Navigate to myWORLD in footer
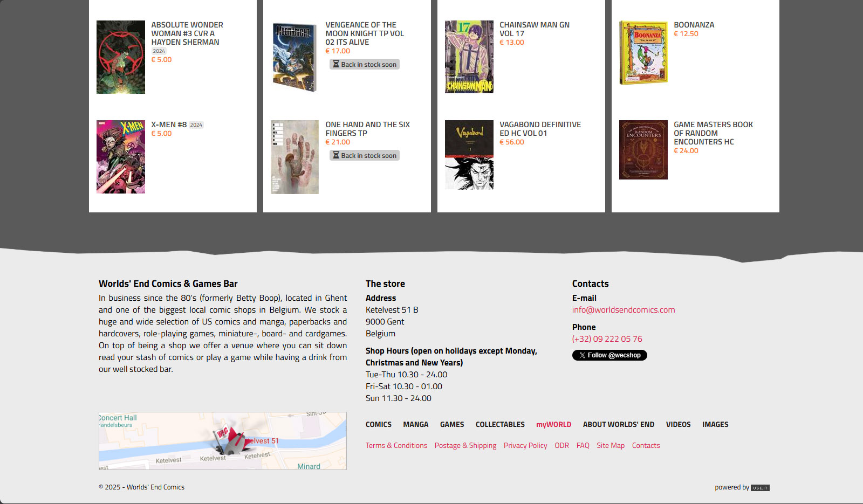The height and width of the screenshot is (504, 863). 553,425
